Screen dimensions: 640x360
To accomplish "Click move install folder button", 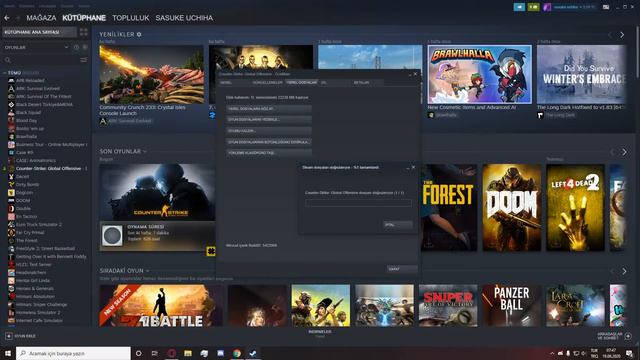I will tap(269, 153).
